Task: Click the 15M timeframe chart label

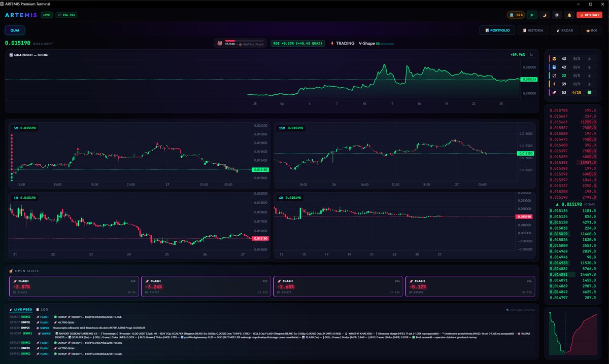Action: (291, 128)
